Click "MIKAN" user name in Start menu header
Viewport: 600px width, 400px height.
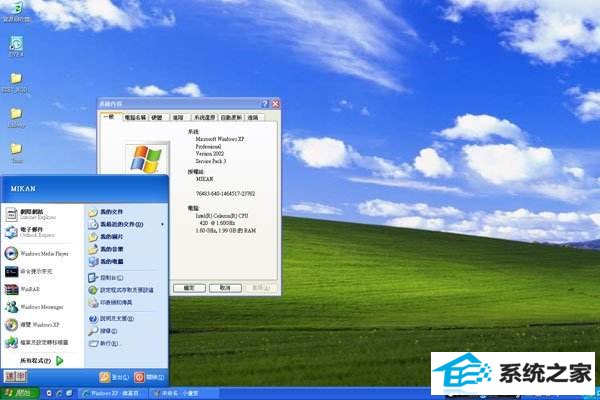pyautogui.click(x=23, y=189)
